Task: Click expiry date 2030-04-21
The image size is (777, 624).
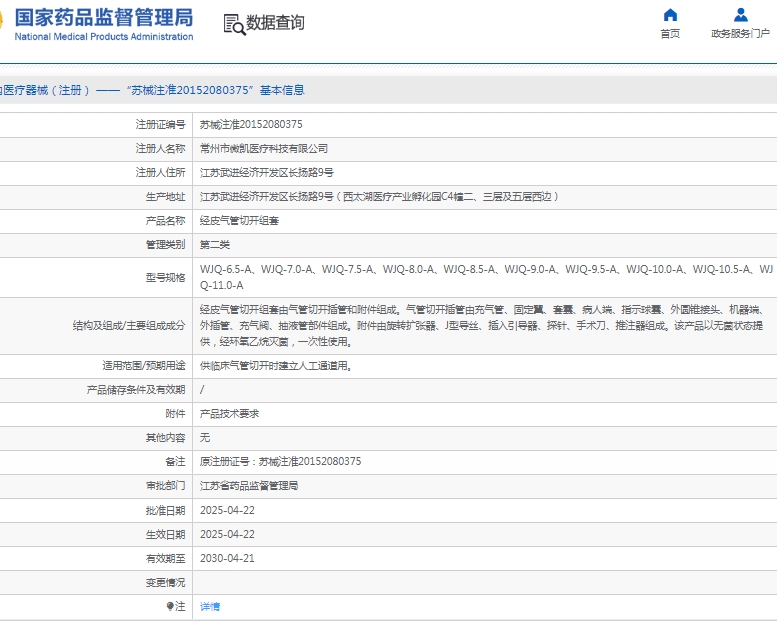Action: coord(227,558)
